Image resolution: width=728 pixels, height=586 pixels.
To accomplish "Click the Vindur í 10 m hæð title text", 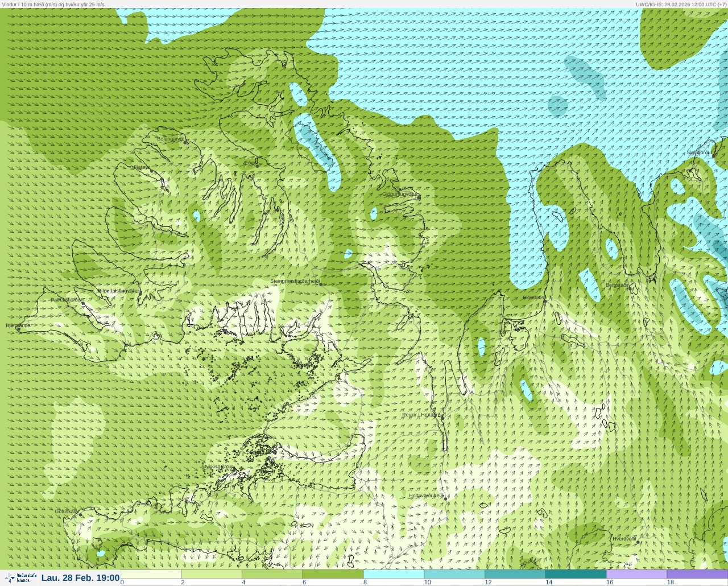I will tap(53, 4).
